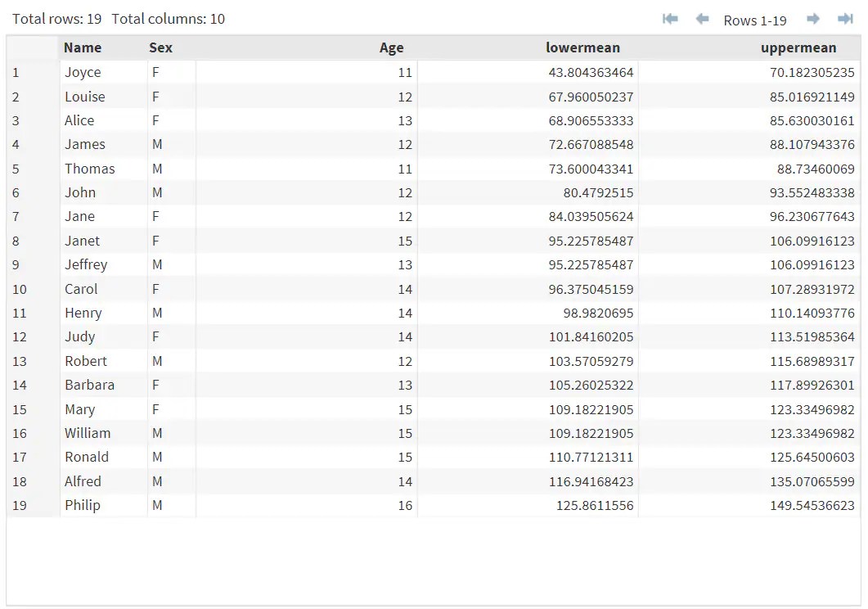The height and width of the screenshot is (609, 868).
Task: Select the Ronald name cell
Action: tap(104, 457)
